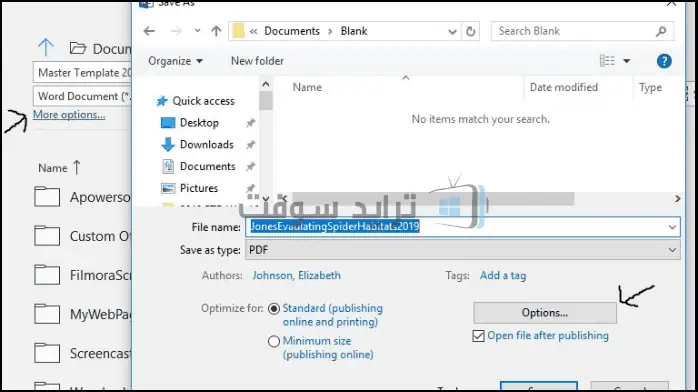Click the Back arrow in Save As dialog
The width and height of the screenshot is (698, 392).
tap(149, 31)
